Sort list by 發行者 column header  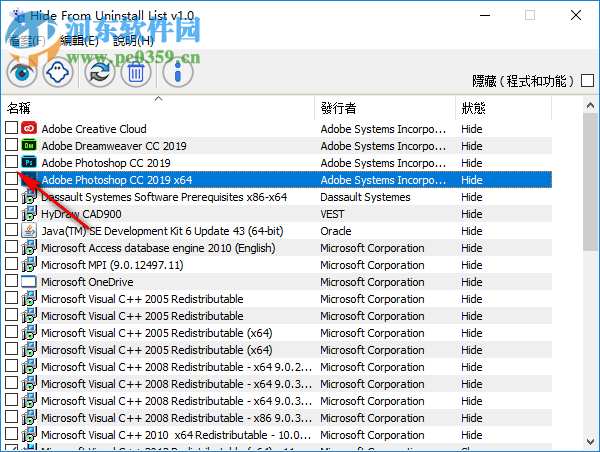385,108
